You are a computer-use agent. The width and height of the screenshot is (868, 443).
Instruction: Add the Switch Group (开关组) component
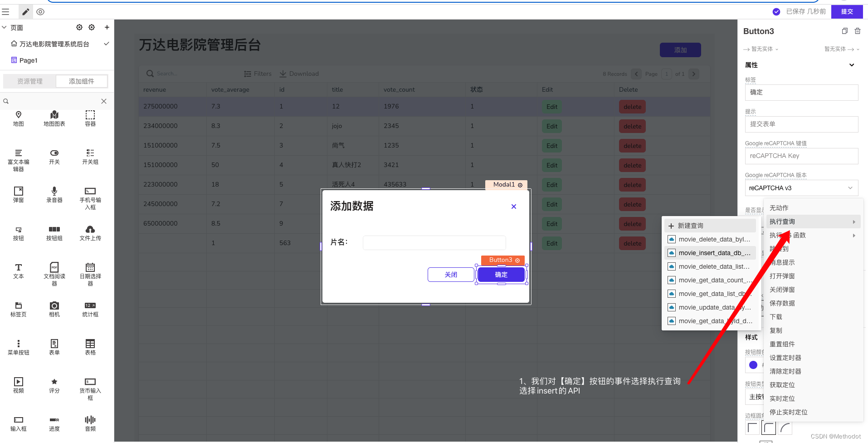pyautogui.click(x=90, y=157)
